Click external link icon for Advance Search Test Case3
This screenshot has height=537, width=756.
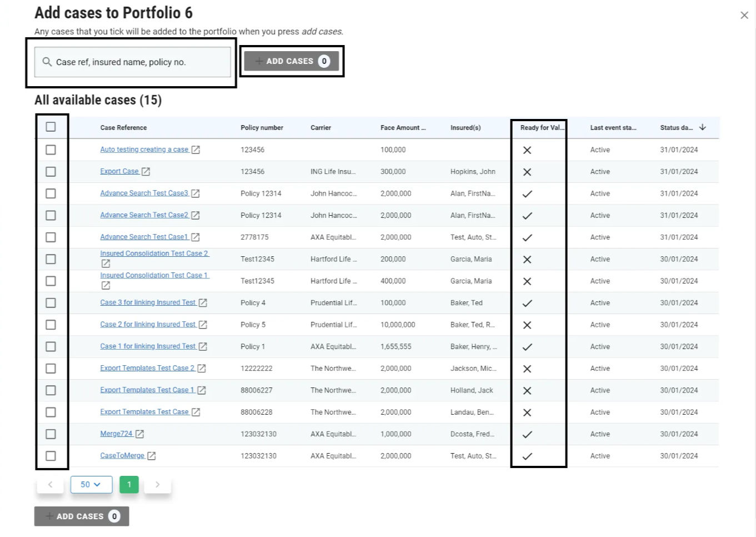pyautogui.click(x=195, y=193)
